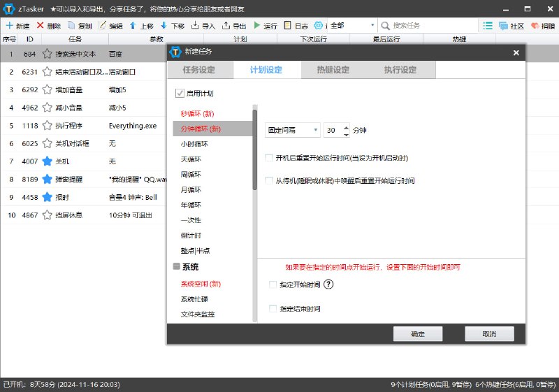
Task: Enable 从待机中唤醒后重置开始运行时间 checkbox
Action: [x=269, y=180]
